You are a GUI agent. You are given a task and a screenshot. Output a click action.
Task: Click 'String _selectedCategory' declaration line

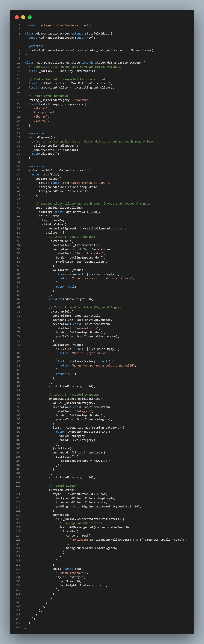point(60,100)
